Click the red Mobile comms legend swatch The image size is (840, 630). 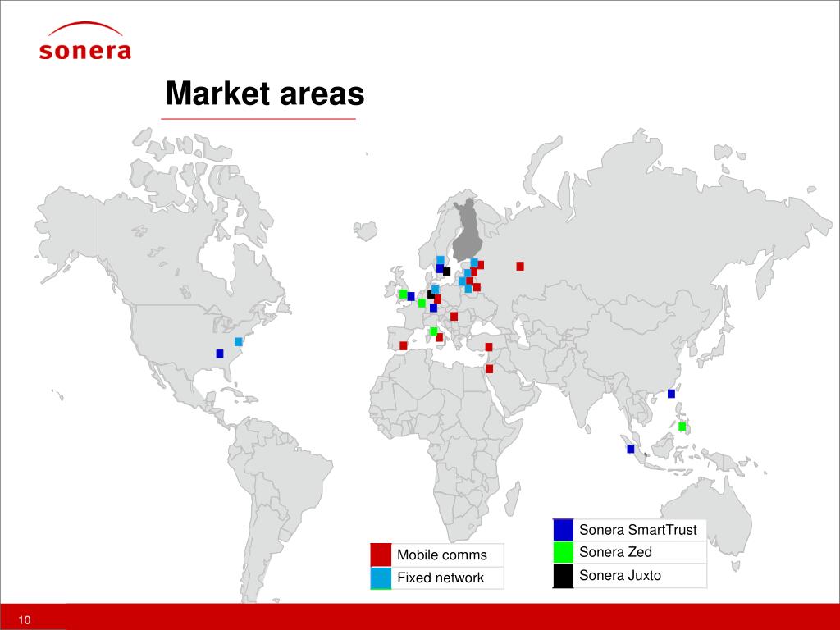coord(381,555)
